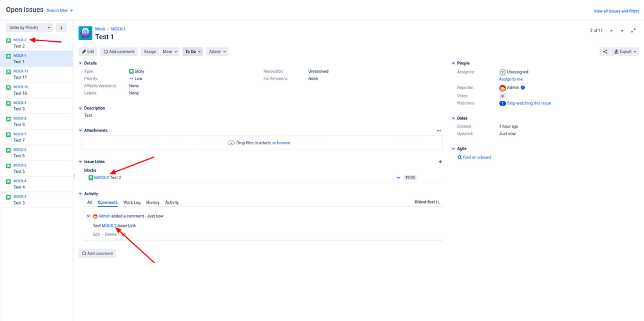Select MOCK-2 Test 2 in issue list
The height and width of the screenshot is (321, 644).
[x=37, y=43]
